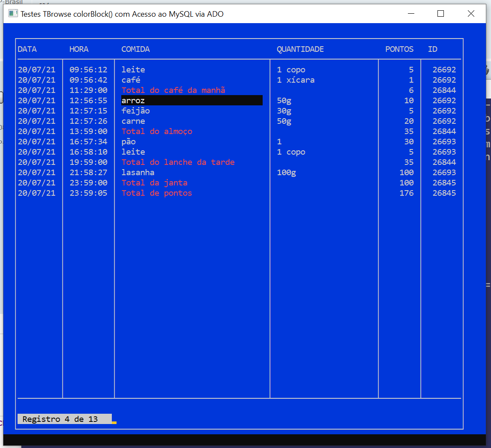Click the application icon in the title bar

tap(13, 14)
